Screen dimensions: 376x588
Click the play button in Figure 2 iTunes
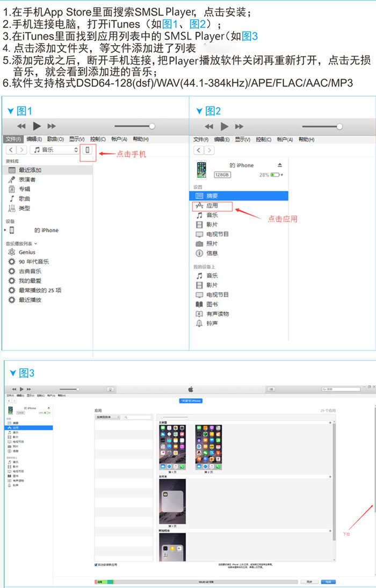(224, 126)
